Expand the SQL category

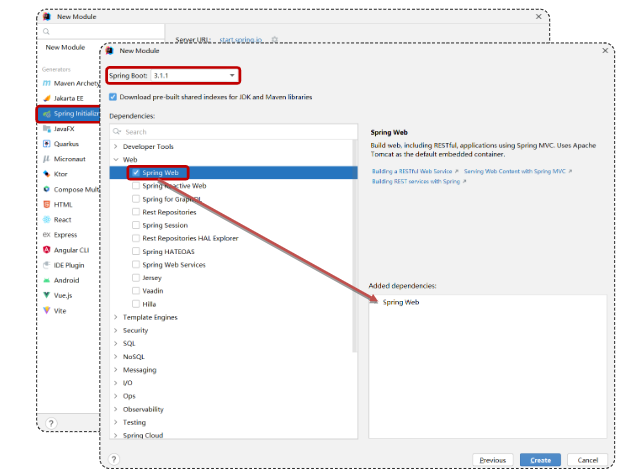tap(116, 343)
